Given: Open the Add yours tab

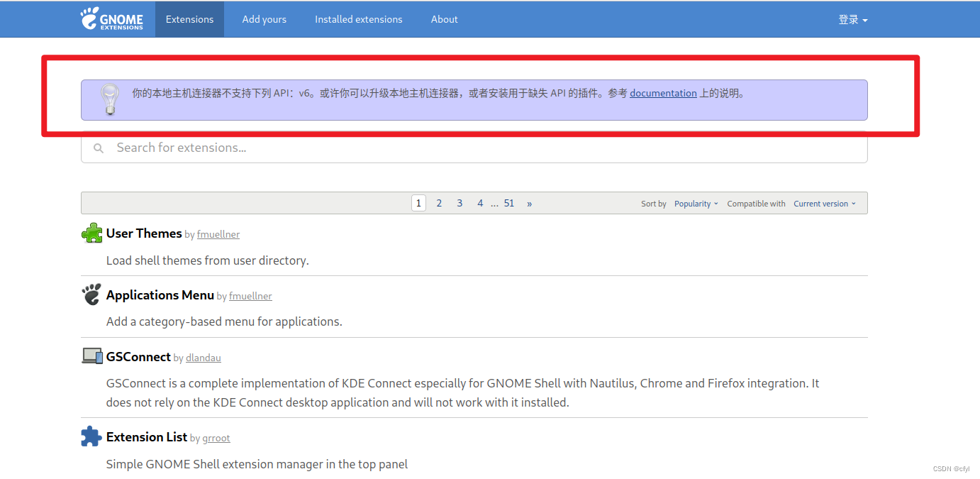Looking at the screenshot, I should (265, 19).
